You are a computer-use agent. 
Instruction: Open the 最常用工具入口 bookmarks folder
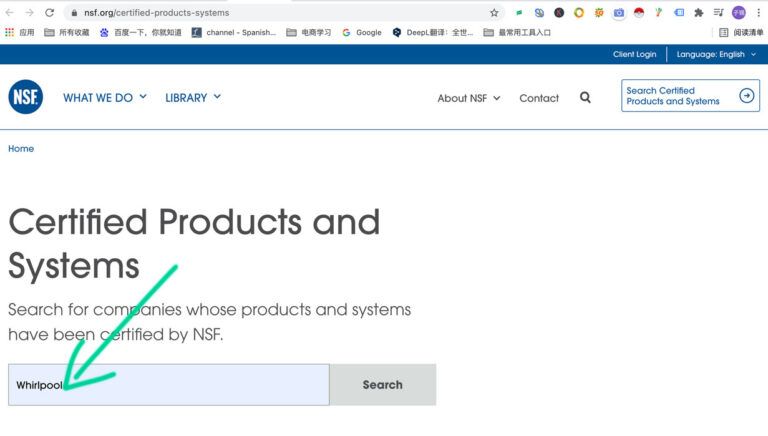coord(517,32)
